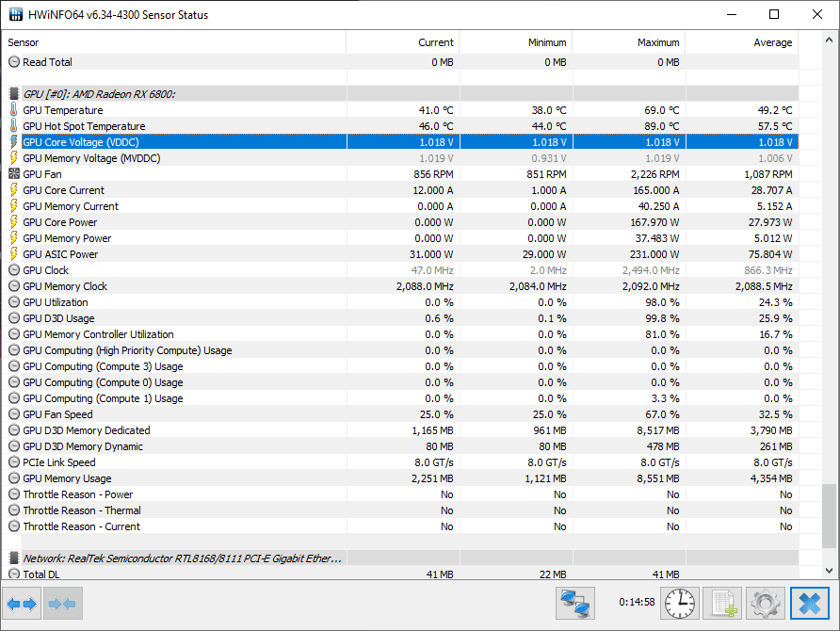Viewport: 840px width, 631px height.
Task: Click the Throttle Reason - Thermal circle icon
Action: pos(14,510)
